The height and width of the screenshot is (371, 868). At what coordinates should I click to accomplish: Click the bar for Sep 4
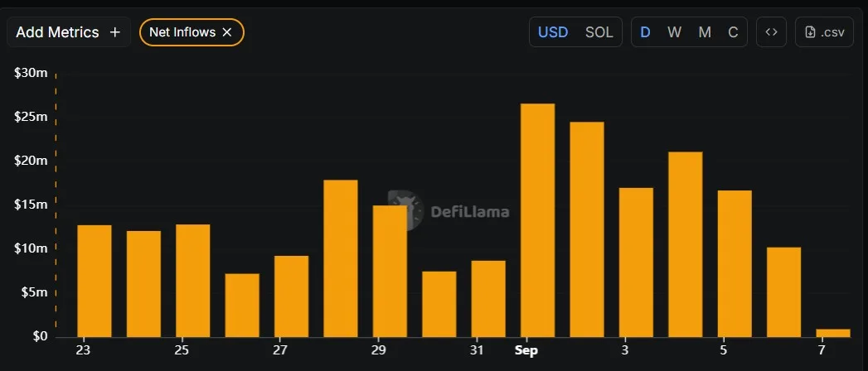(686, 244)
